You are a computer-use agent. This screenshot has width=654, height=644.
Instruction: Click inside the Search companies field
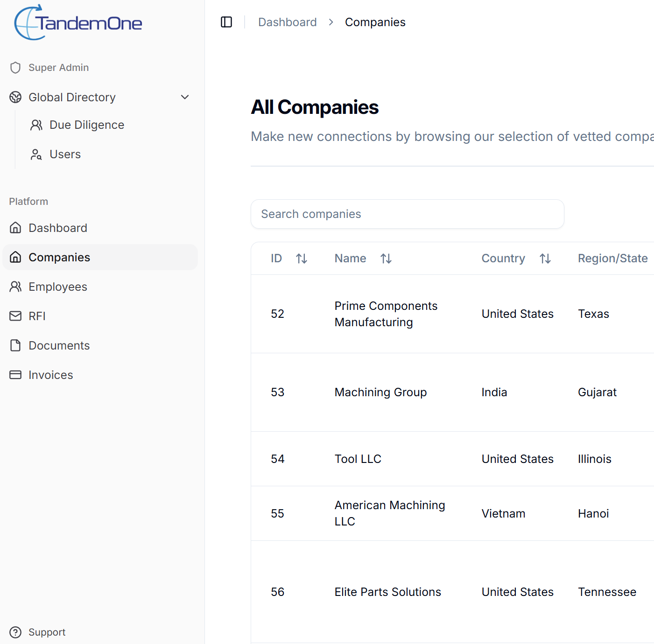407,214
